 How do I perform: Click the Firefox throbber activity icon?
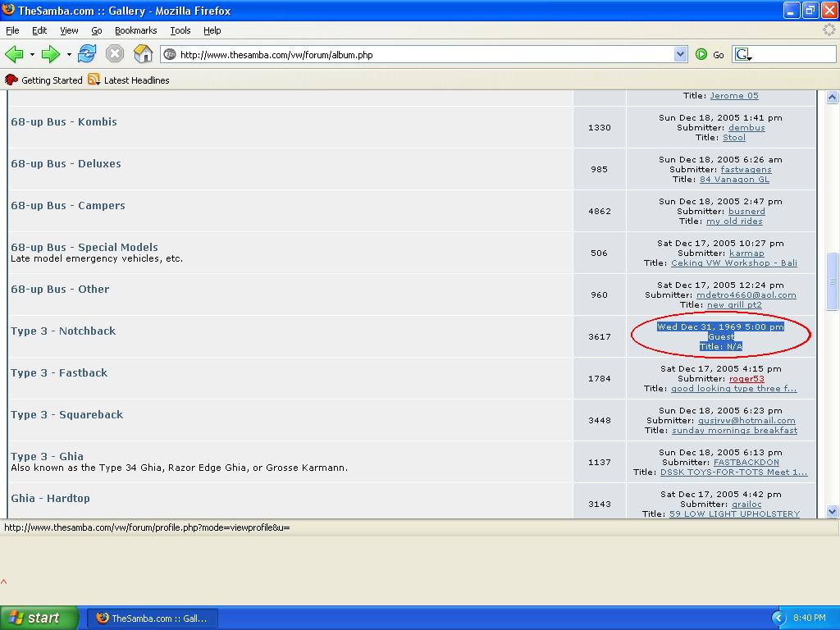pos(829,30)
